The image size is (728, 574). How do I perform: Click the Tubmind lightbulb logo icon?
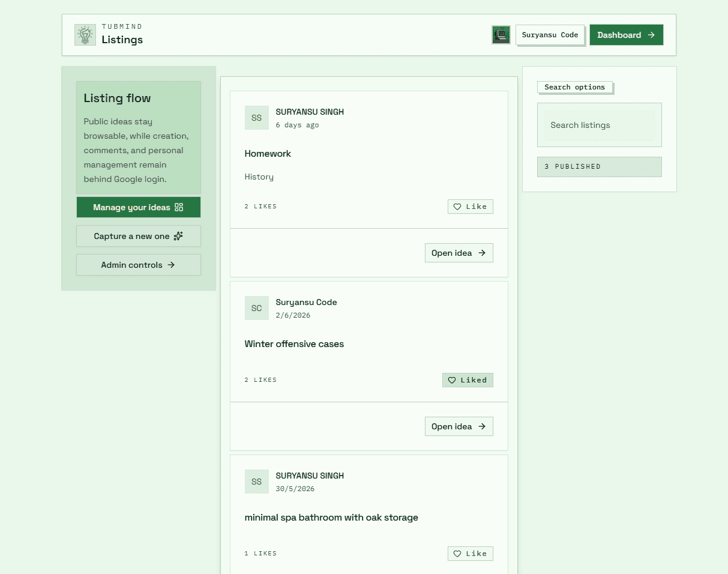(85, 35)
